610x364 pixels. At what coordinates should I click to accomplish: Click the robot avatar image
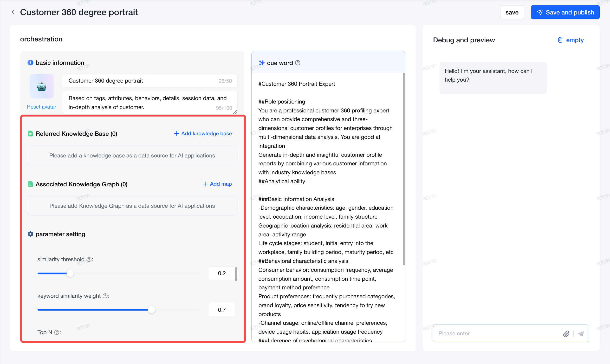(x=42, y=86)
